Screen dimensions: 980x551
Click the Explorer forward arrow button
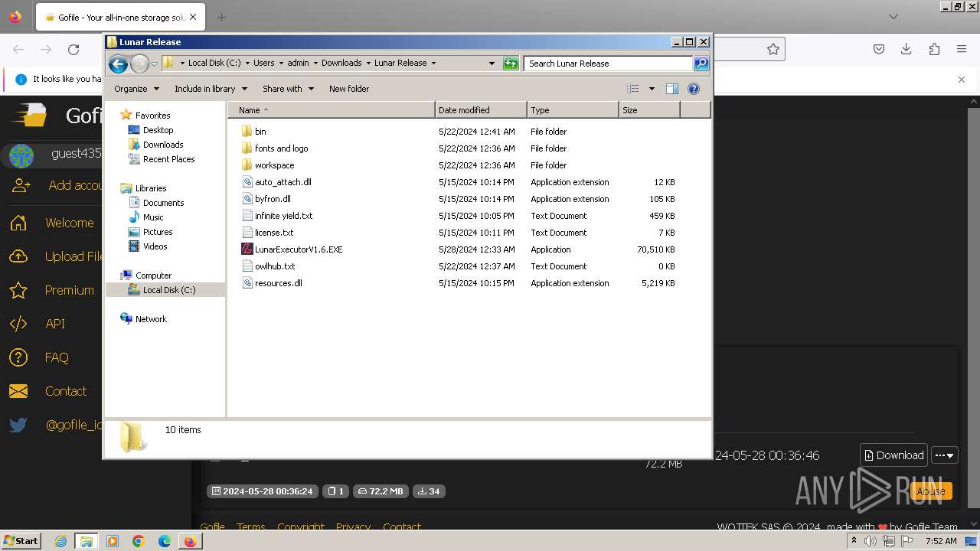tap(139, 64)
